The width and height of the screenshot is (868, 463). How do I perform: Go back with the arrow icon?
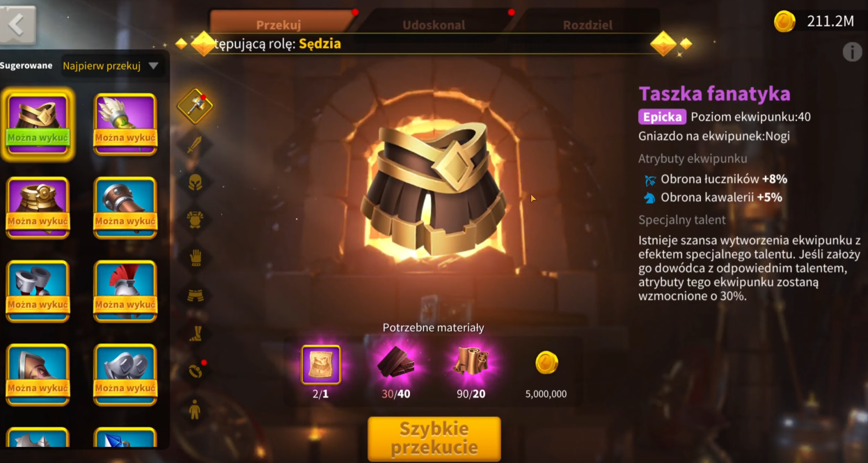coord(17,26)
